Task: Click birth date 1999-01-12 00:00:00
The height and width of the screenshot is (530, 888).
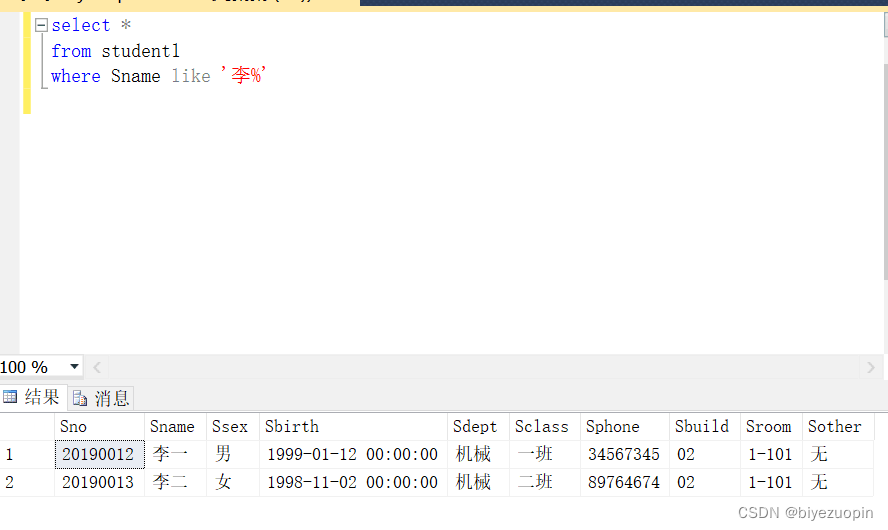Action: (x=353, y=454)
